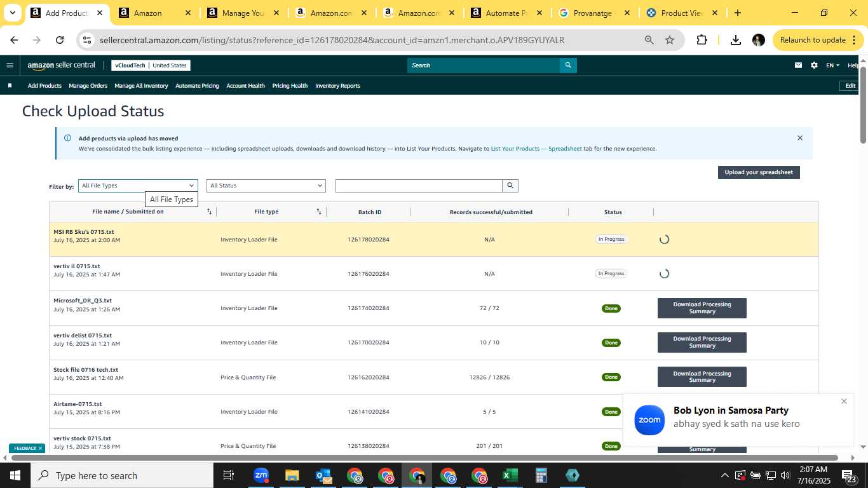Viewport: 868px width, 488px height.
Task: Click Task View icon in taskbar
Action: pos(229,475)
